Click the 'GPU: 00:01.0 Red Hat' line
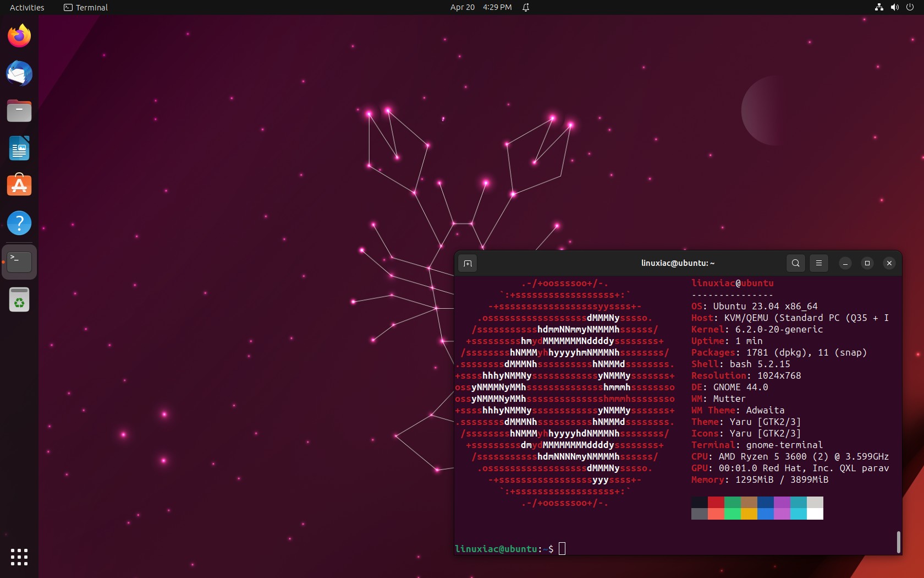This screenshot has width=924, height=578. 790,468
